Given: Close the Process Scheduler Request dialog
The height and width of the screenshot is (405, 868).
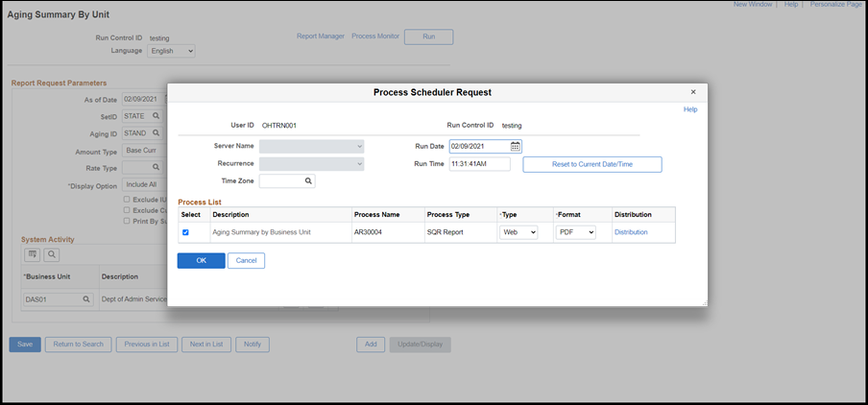Looking at the screenshot, I should [693, 92].
